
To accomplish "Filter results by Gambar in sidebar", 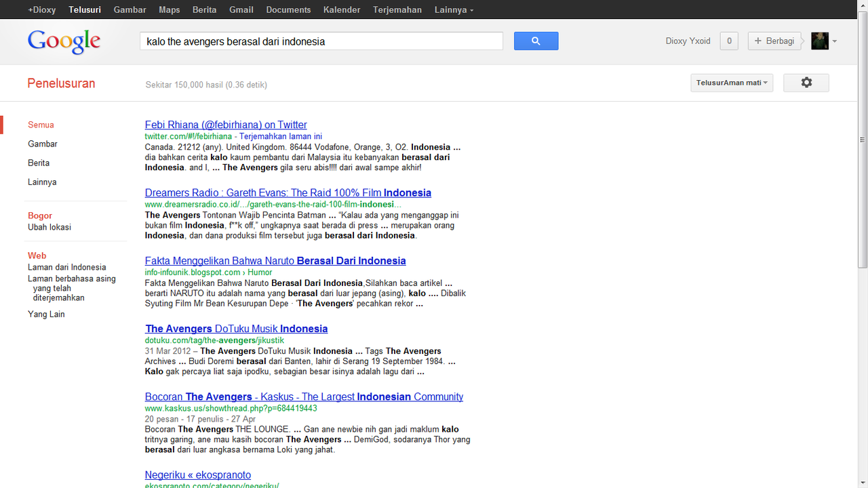I will point(43,144).
